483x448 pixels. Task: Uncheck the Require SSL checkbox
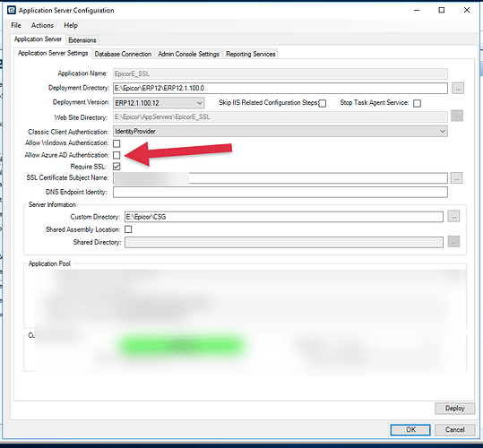click(116, 167)
